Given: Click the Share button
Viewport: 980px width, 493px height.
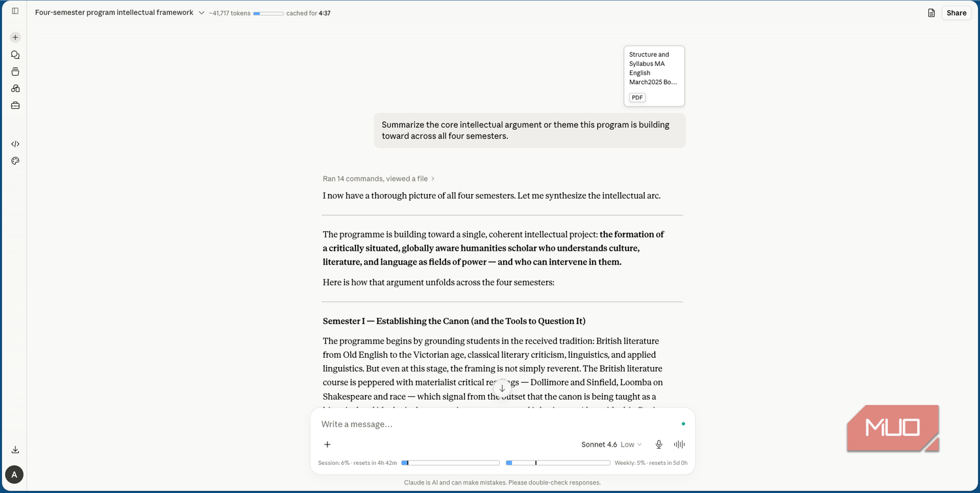Looking at the screenshot, I should tap(956, 13).
